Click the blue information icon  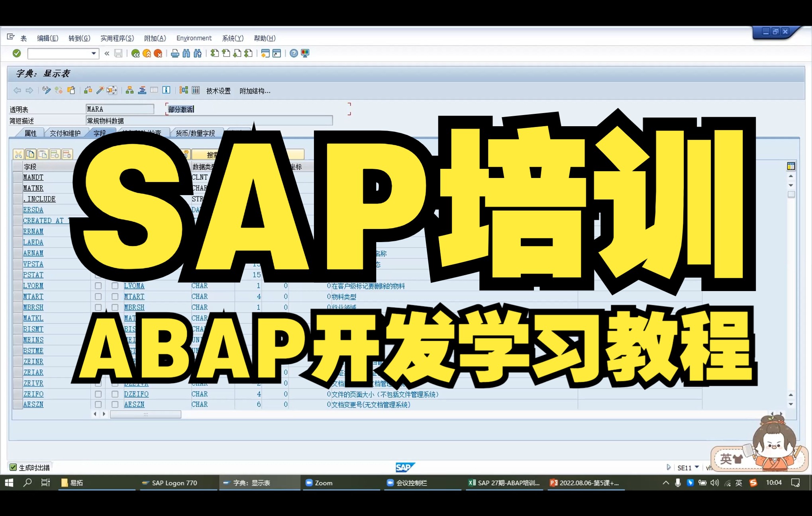coord(166,90)
